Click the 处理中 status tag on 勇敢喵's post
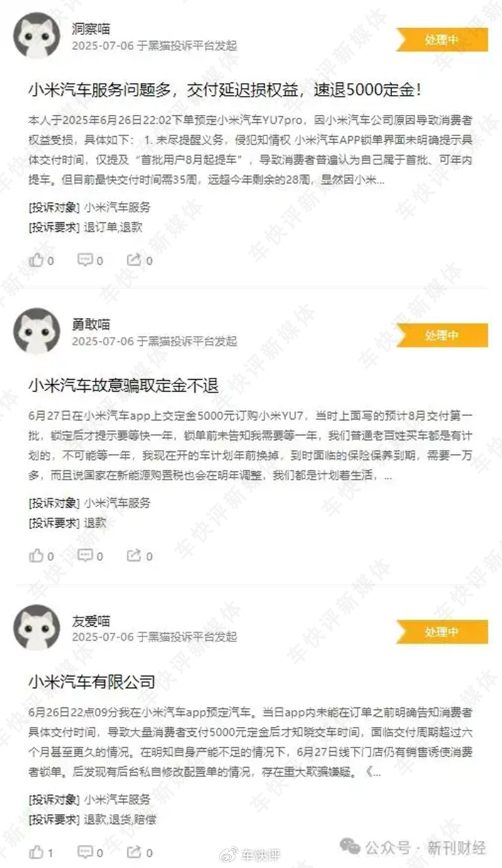Image resolution: width=502 pixels, height=868 pixels. point(442,335)
